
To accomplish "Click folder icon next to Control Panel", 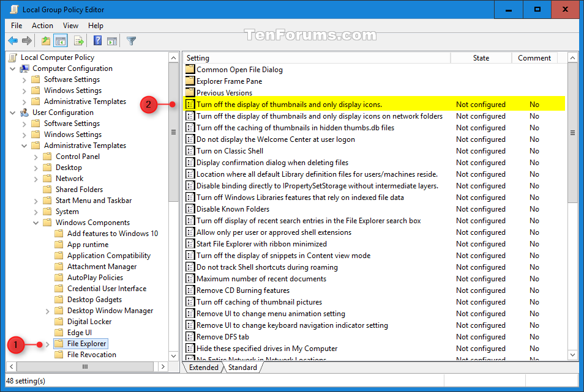I will click(x=47, y=156).
